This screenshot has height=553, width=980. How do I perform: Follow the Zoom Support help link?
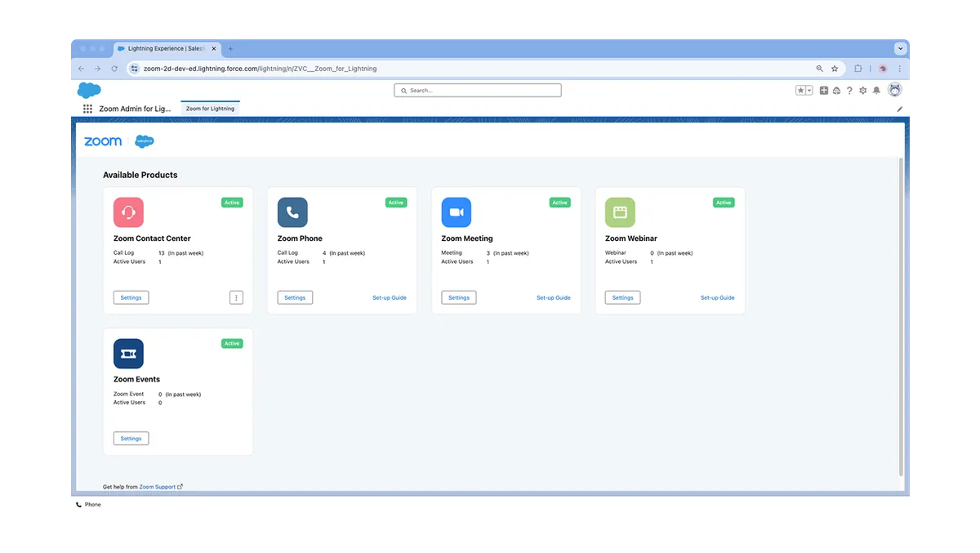[x=158, y=487]
